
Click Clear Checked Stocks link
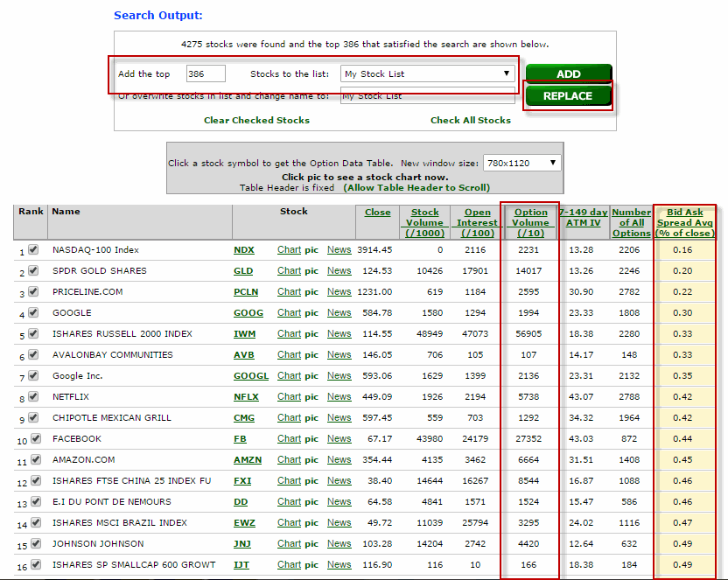tap(256, 120)
